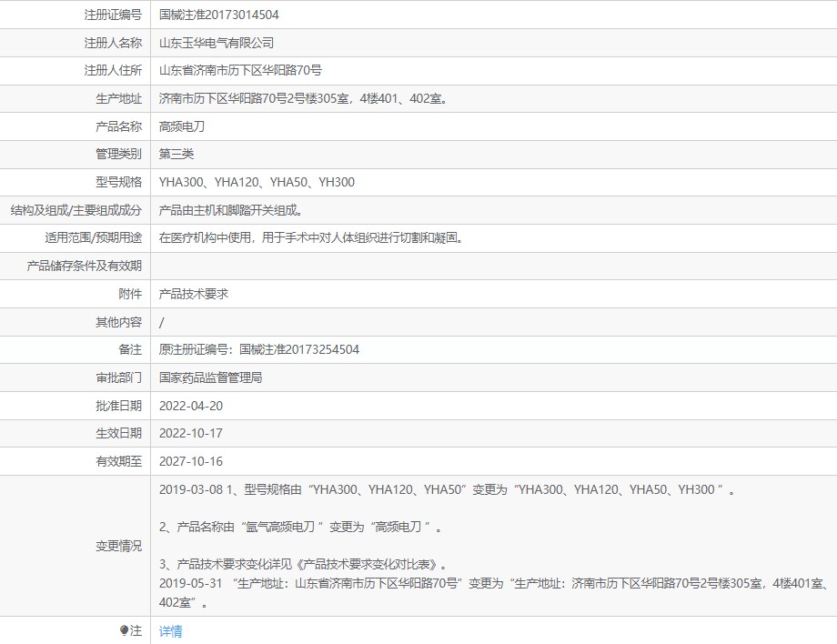Select 原注册证编号：国械注准20173254504 remark
Image resolution: width=837 pixels, height=644 pixels.
click(259, 349)
